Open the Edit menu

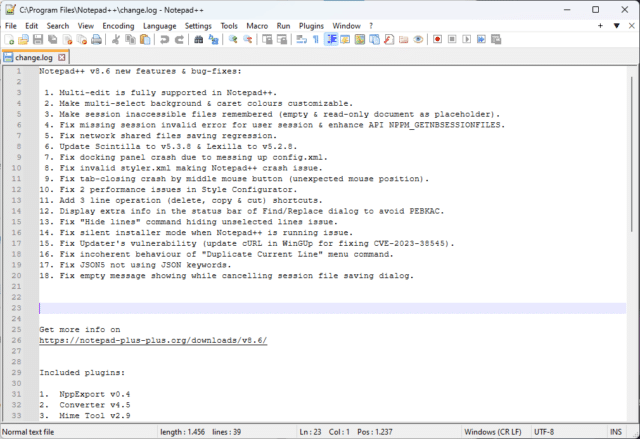(x=31, y=26)
